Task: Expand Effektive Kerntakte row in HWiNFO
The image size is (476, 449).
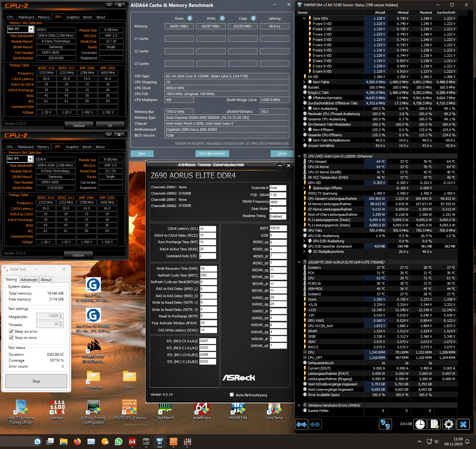Action: (304, 98)
